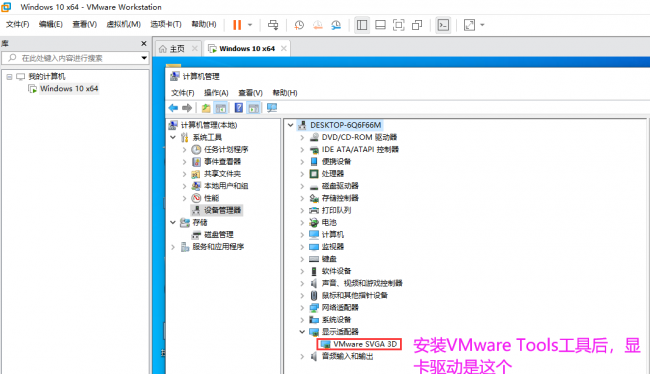The image size is (650, 374).
Task: Open the 选项卡(T) menu
Action: [166, 24]
